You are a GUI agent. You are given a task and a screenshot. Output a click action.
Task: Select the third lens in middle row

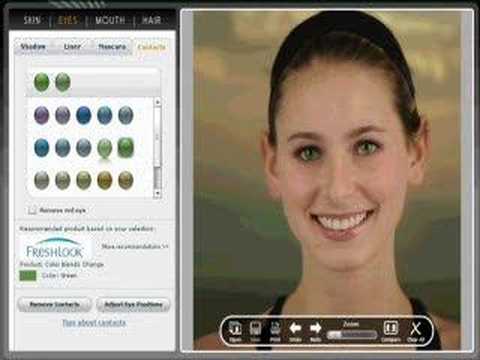point(84,147)
